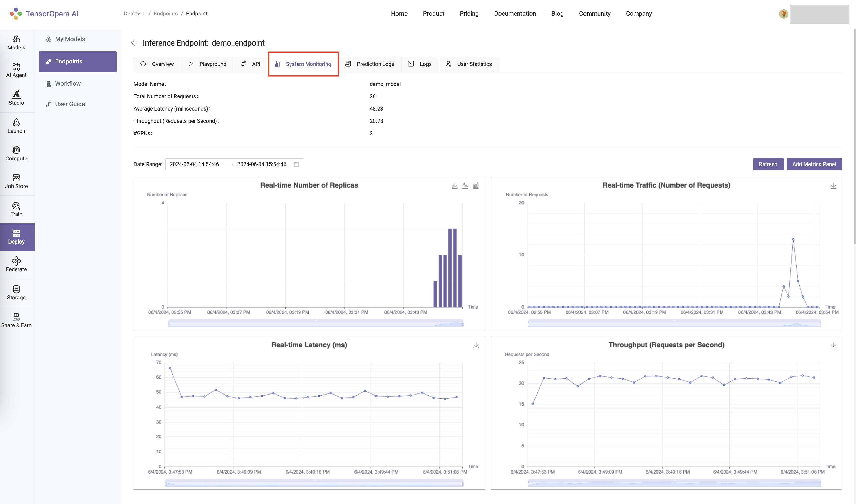Click the Refresh button
Viewport: 856px width, 504px height.
768,165
